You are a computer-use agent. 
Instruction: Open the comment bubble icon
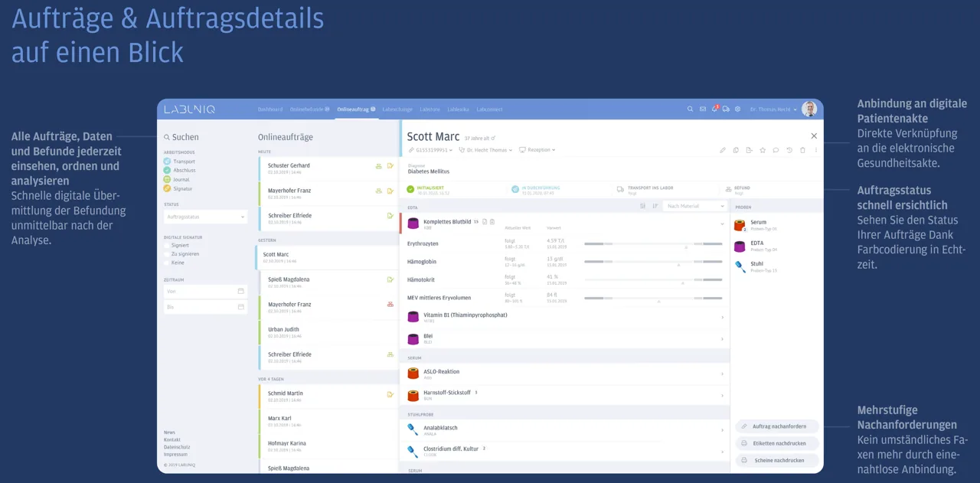[x=776, y=150]
